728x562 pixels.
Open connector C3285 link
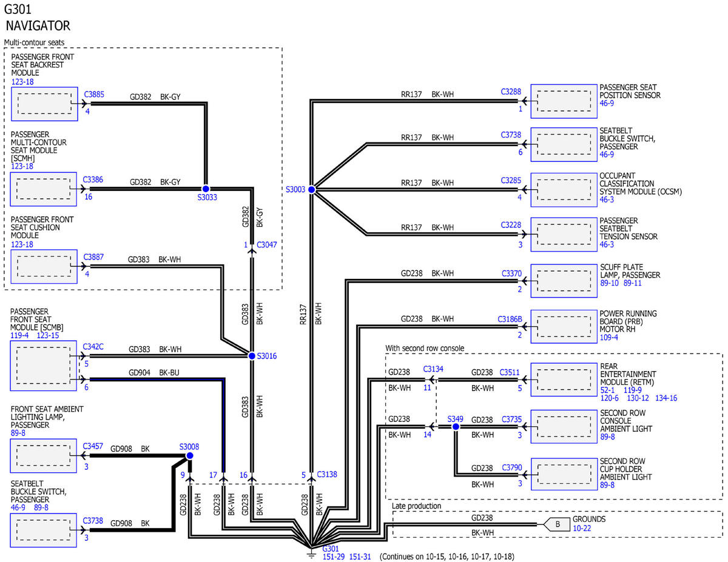[x=511, y=180]
